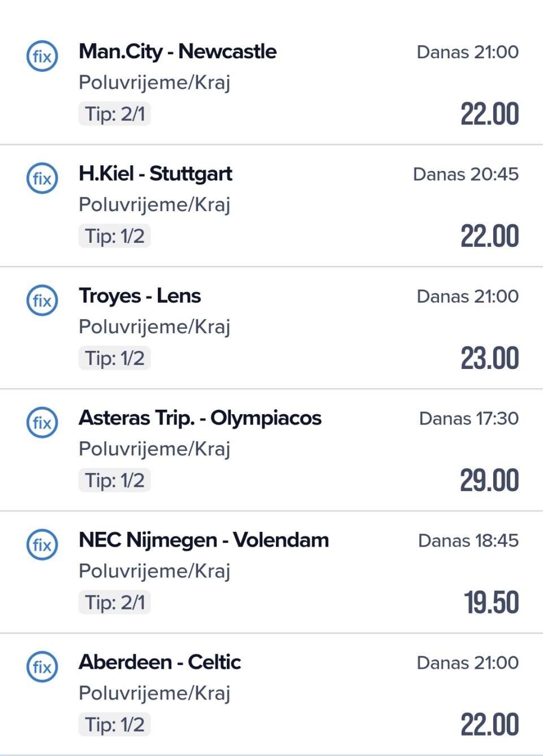543x756 pixels.
Task: Select the Troyes - Lens match title
Action: coord(140,296)
